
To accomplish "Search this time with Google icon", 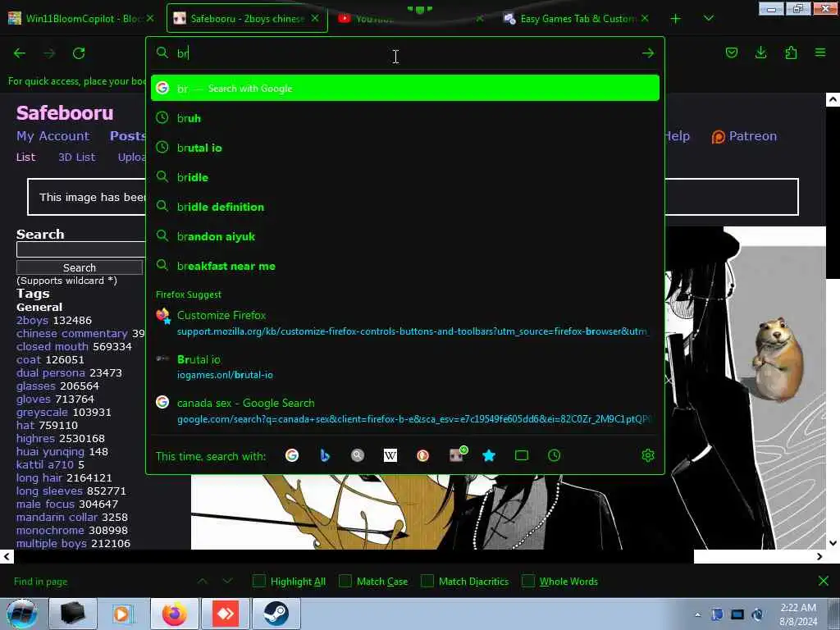I will click(x=292, y=455).
